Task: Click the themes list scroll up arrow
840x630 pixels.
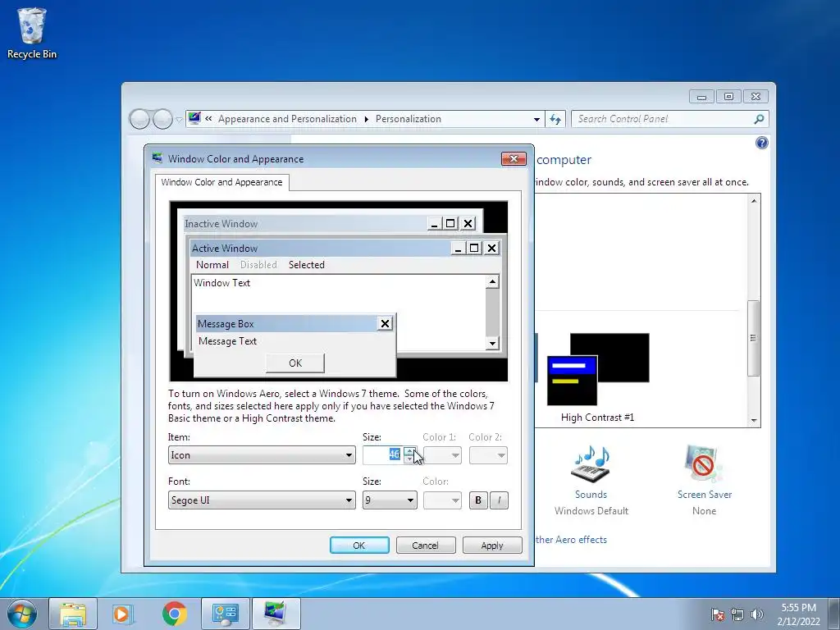Action: coord(754,201)
